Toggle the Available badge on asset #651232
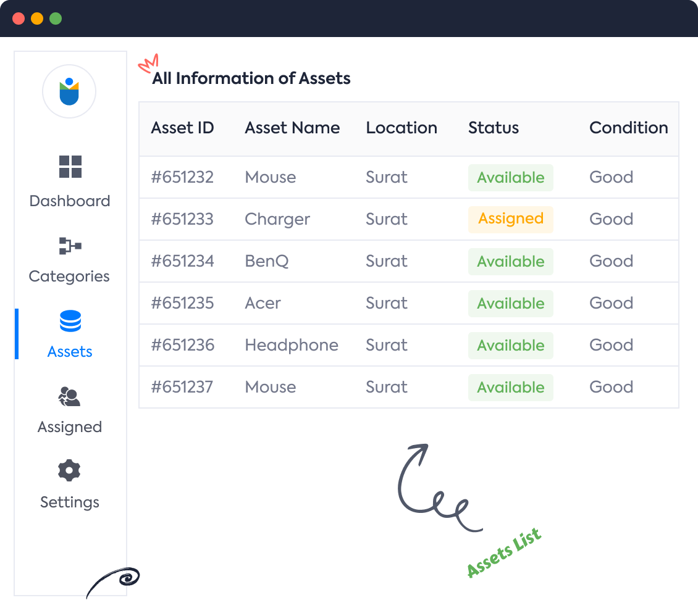This screenshot has height=616, width=698. 511,177
